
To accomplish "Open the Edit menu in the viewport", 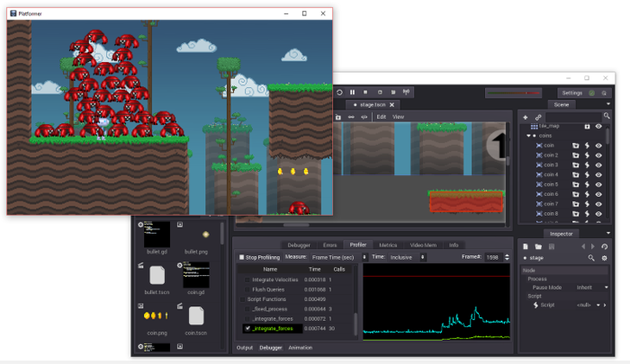I will [x=381, y=117].
